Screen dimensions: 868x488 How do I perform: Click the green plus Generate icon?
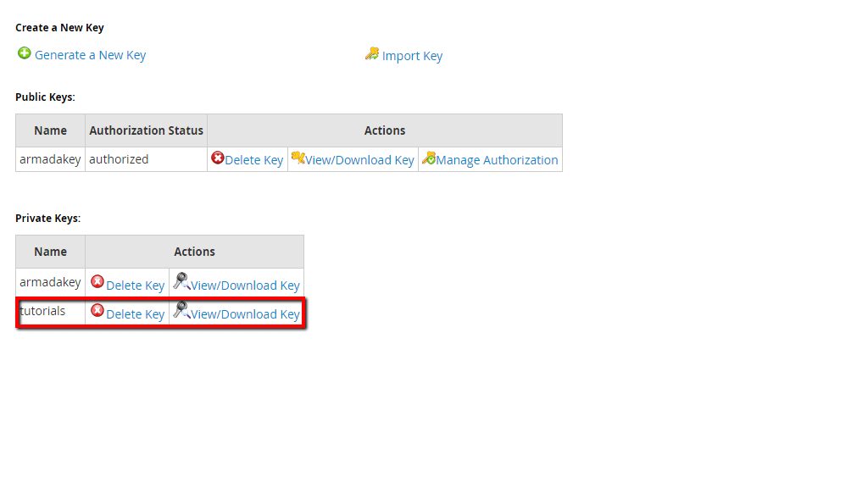(24, 53)
